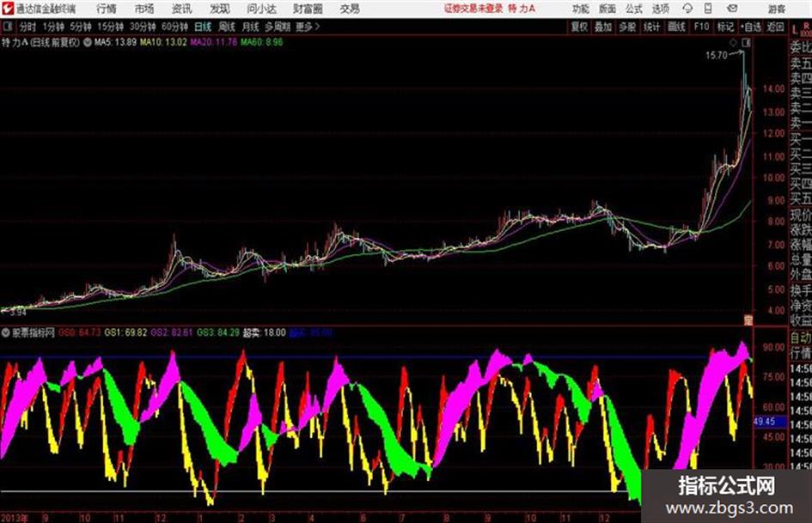Click the 返回 back button
Viewport: 812px width, 523px height.
click(x=775, y=27)
